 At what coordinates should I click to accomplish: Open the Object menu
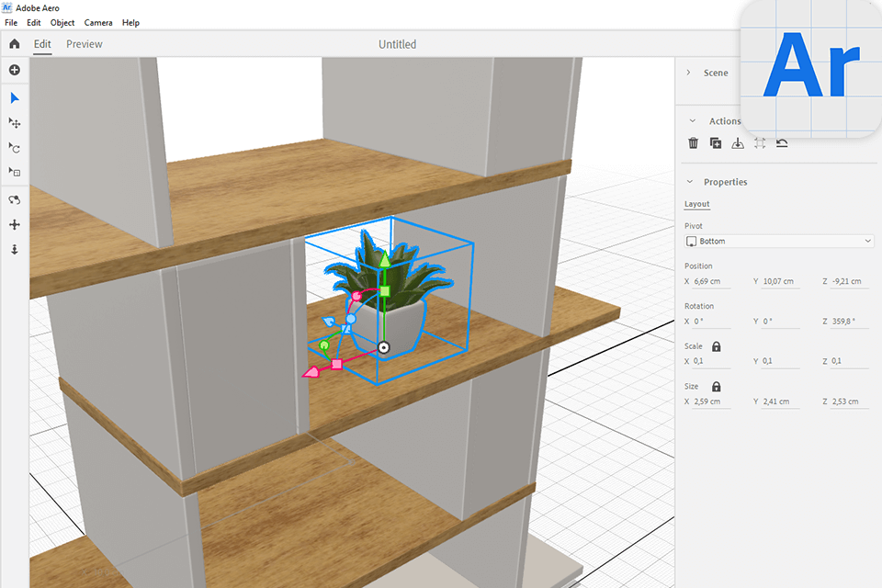click(x=62, y=22)
